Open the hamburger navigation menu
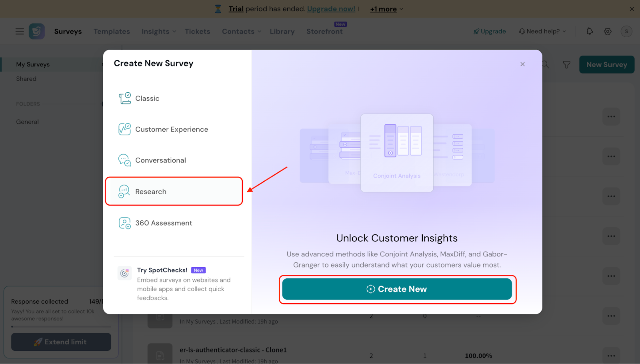Screen dimensions: 640x364 pyautogui.click(x=20, y=31)
